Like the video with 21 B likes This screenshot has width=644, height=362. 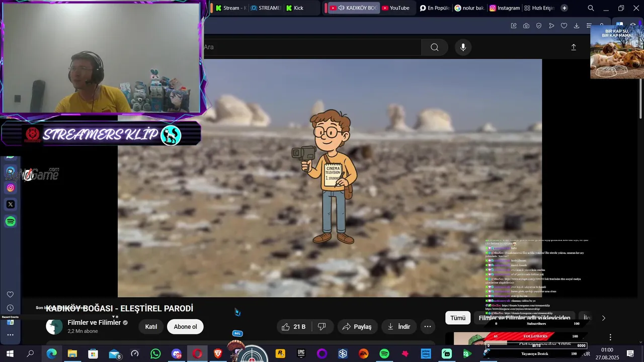coord(294,327)
